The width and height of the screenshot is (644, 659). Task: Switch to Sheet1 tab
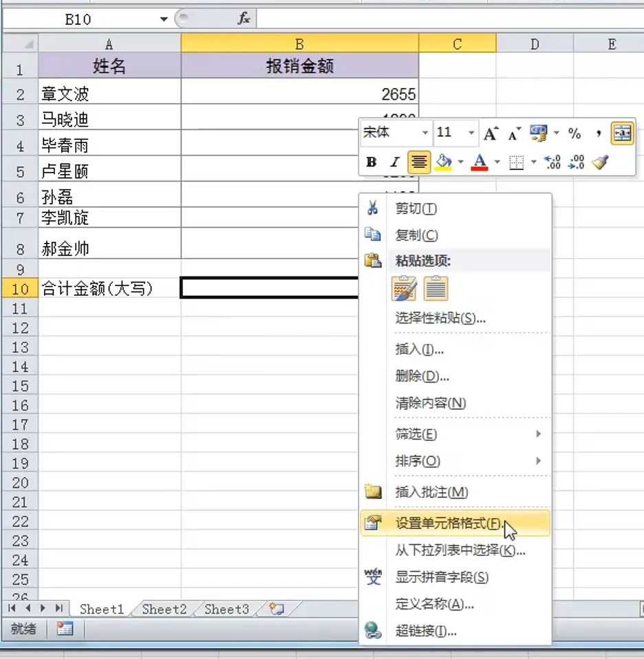point(102,609)
